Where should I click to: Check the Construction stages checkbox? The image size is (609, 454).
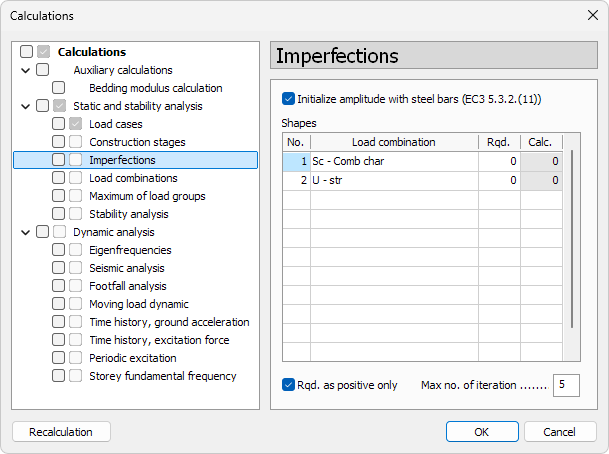(x=59, y=142)
